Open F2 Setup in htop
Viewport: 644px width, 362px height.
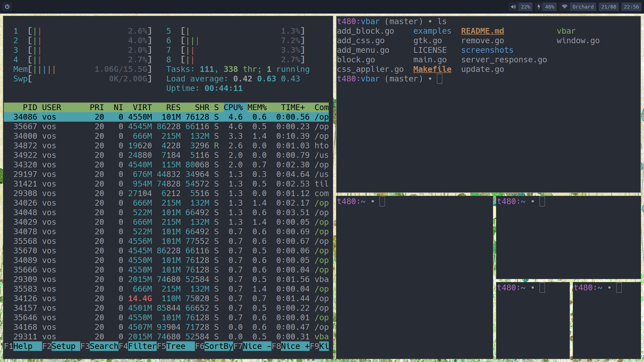(63, 346)
